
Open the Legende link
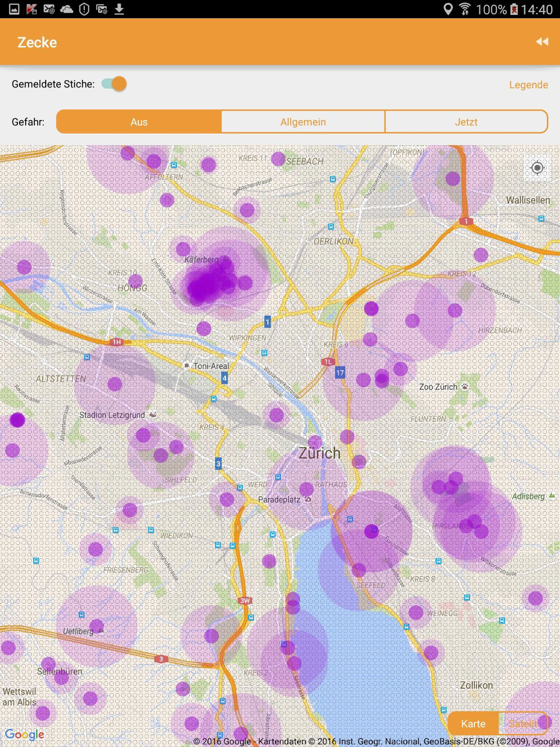528,85
